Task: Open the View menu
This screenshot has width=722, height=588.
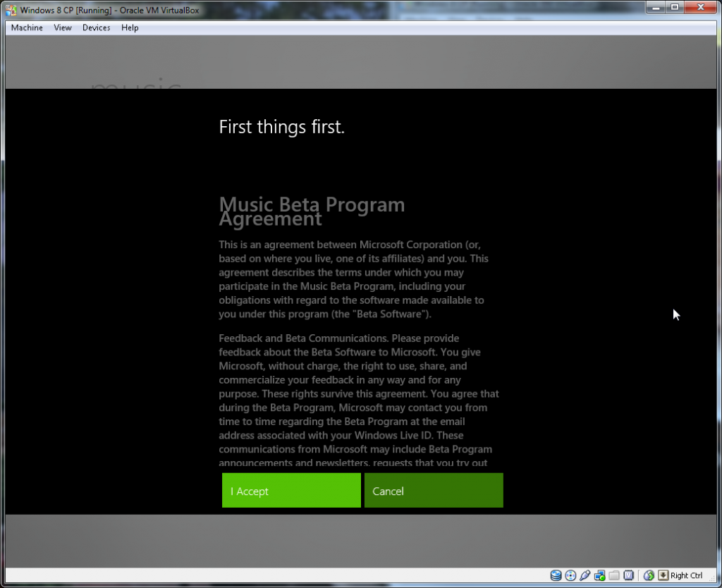Action: (x=63, y=27)
